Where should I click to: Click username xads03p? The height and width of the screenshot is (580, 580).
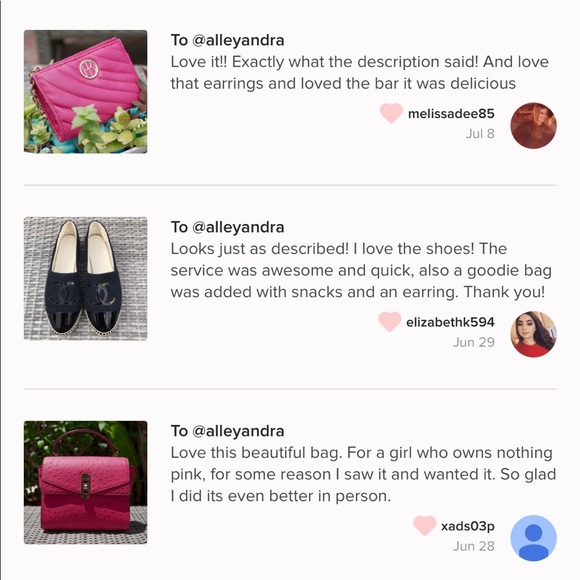(x=468, y=526)
